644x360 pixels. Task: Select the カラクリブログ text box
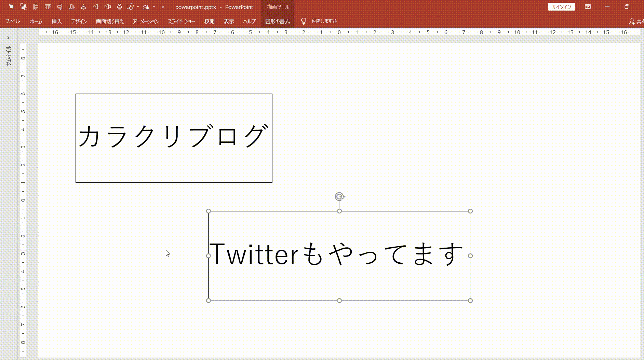pyautogui.click(x=174, y=138)
